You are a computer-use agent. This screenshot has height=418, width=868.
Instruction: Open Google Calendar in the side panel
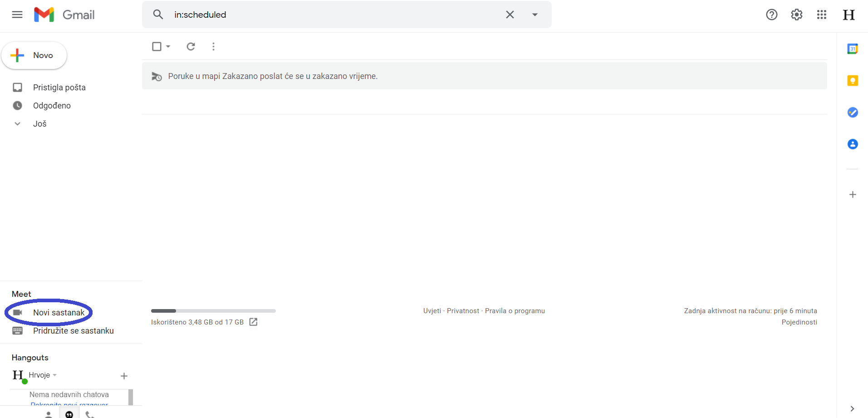[853, 49]
